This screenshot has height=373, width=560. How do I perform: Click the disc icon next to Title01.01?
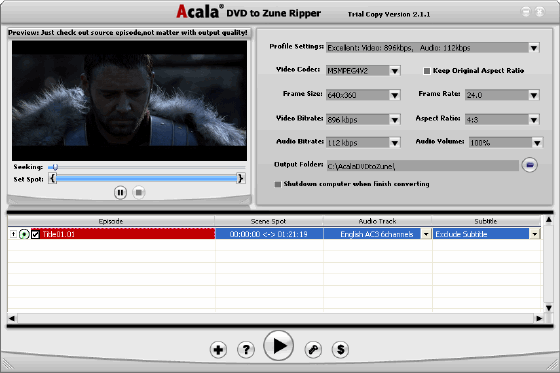[24, 234]
